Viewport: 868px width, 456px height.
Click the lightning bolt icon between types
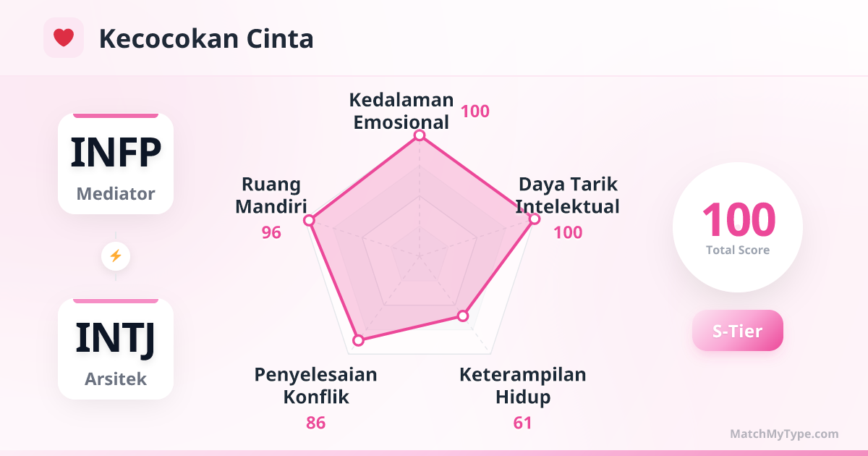[116, 256]
